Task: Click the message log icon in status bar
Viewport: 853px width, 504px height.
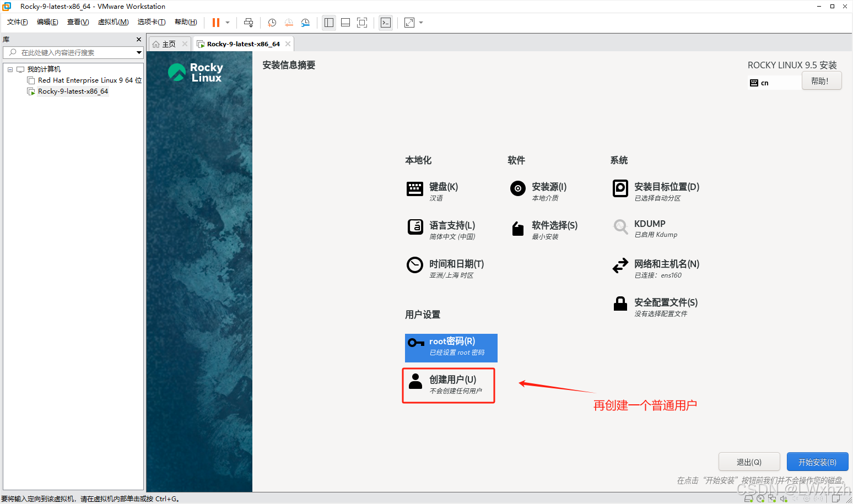Action: pyautogui.click(x=836, y=498)
